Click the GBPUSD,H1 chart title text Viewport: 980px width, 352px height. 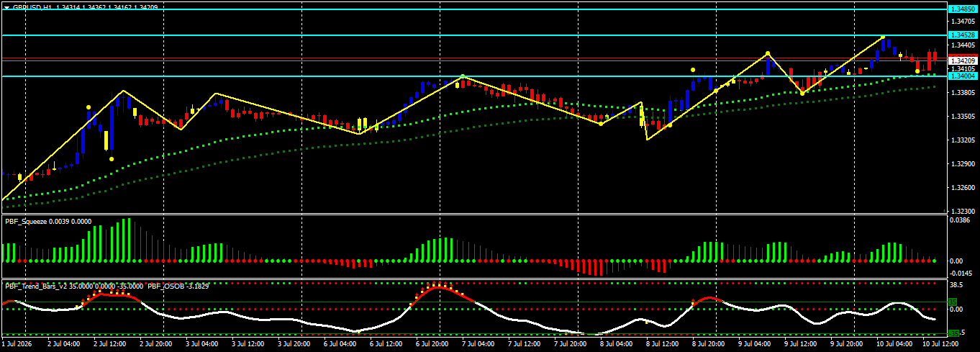click(x=32, y=6)
